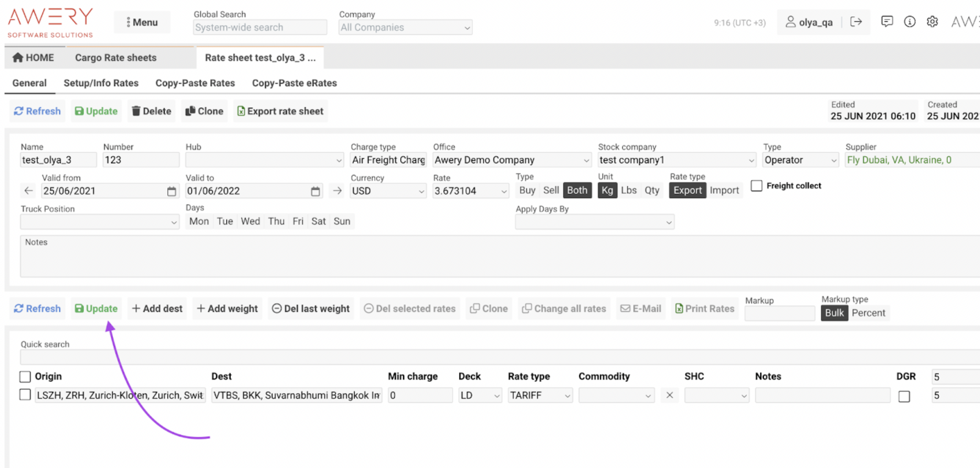Click the Export rate sheet button
Screen dimensions: 980x468
[280, 111]
